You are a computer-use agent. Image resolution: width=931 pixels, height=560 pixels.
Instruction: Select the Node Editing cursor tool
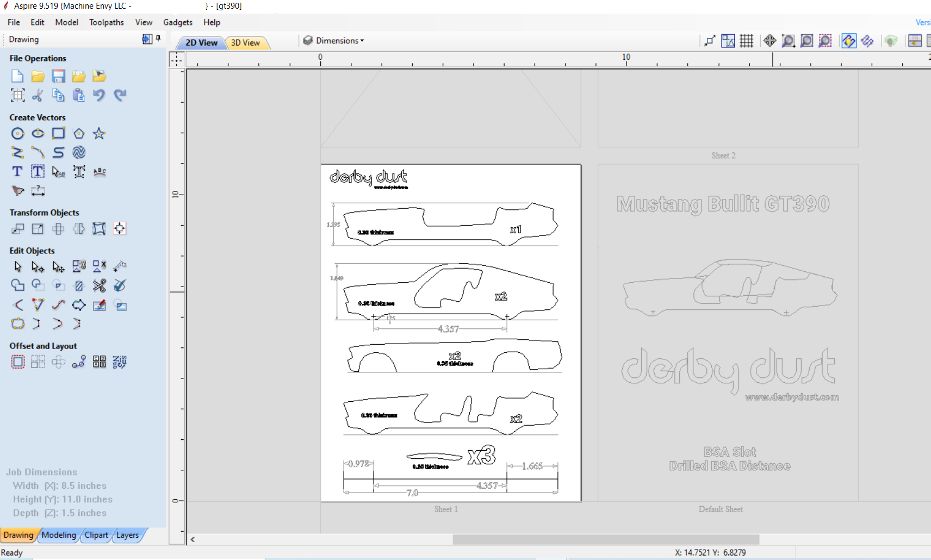pos(38,266)
